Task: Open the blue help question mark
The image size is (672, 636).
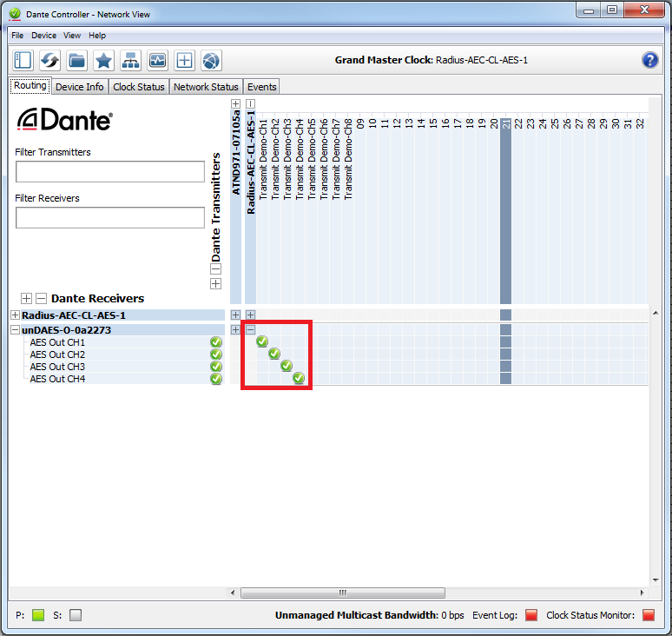Action: click(649, 60)
